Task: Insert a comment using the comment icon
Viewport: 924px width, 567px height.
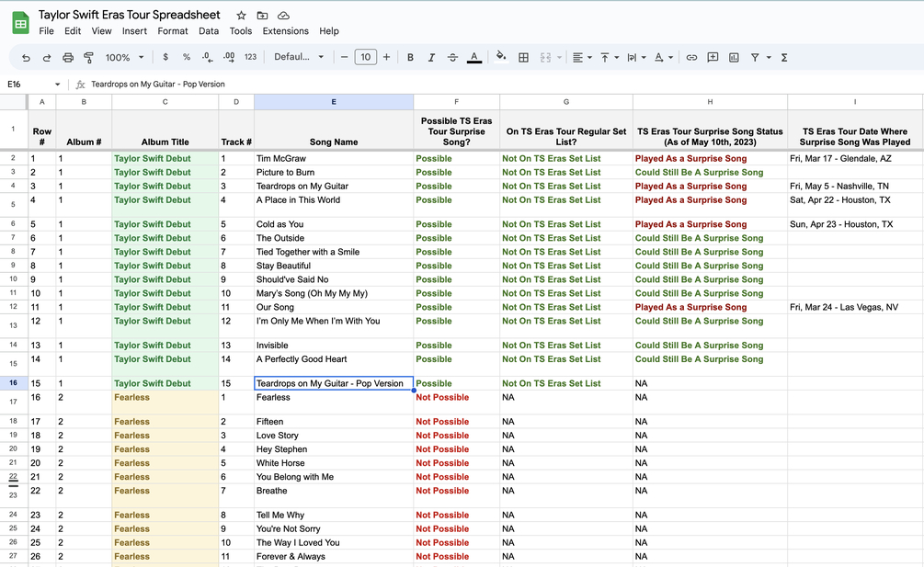Action: click(713, 57)
